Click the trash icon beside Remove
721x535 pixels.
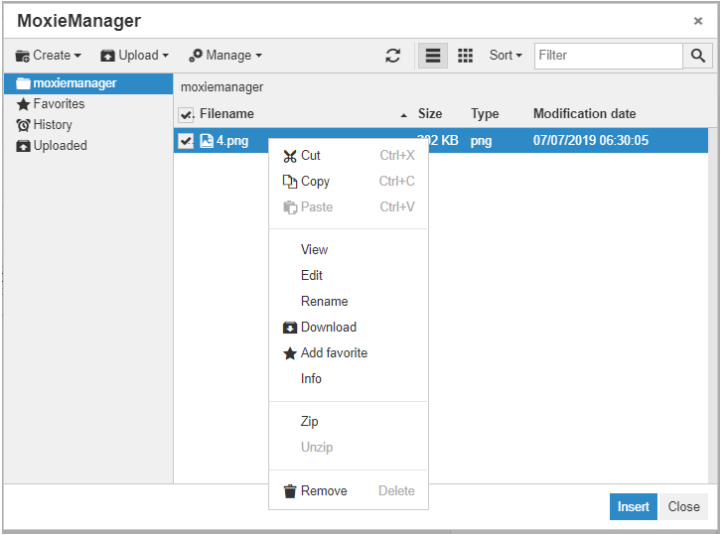click(x=290, y=491)
